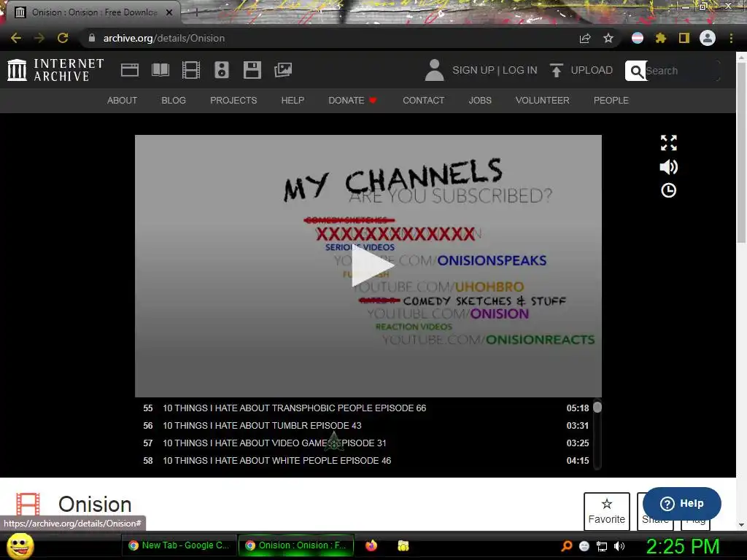Open the BLOG menu item
The height and width of the screenshot is (560, 747).
pyautogui.click(x=174, y=101)
